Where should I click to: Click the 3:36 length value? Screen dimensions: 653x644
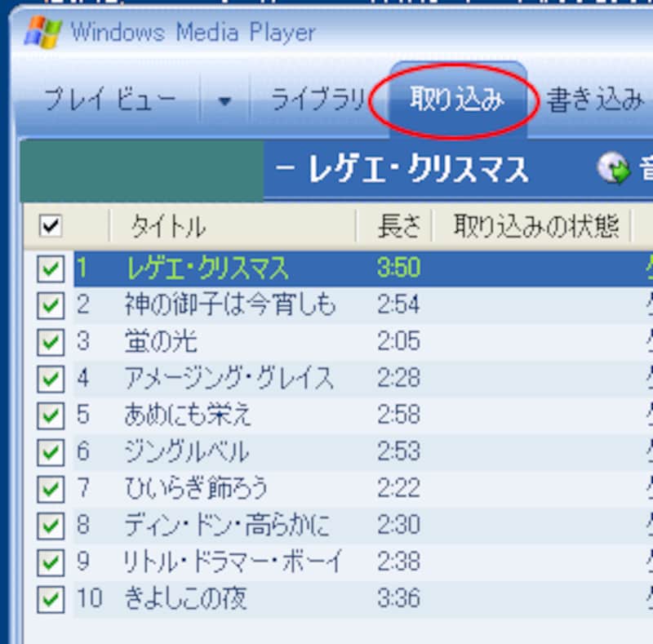pos(398,598)
